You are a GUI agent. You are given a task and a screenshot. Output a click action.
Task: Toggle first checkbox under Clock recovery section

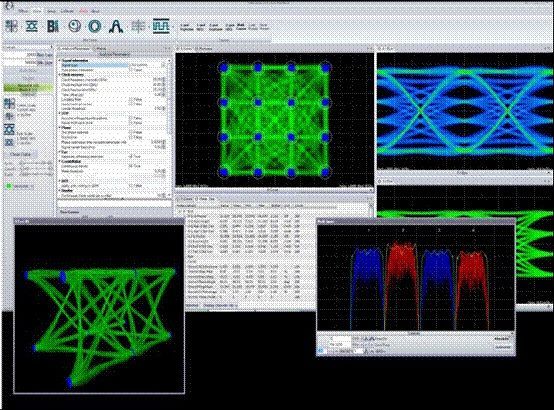point(131,100)
